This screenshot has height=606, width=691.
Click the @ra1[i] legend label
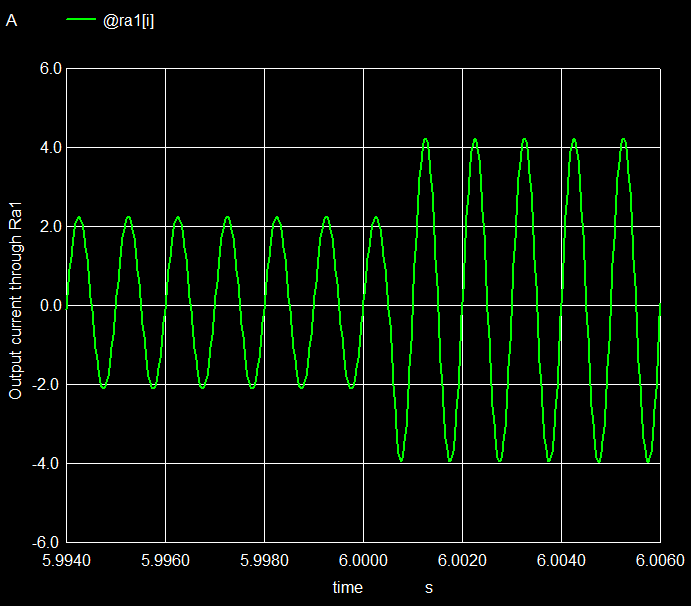click(128, 21)
